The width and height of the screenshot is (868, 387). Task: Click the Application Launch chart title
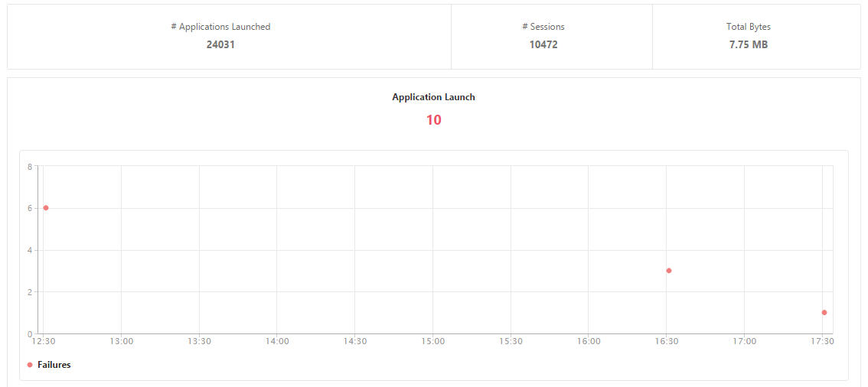[x=433, y=97]
